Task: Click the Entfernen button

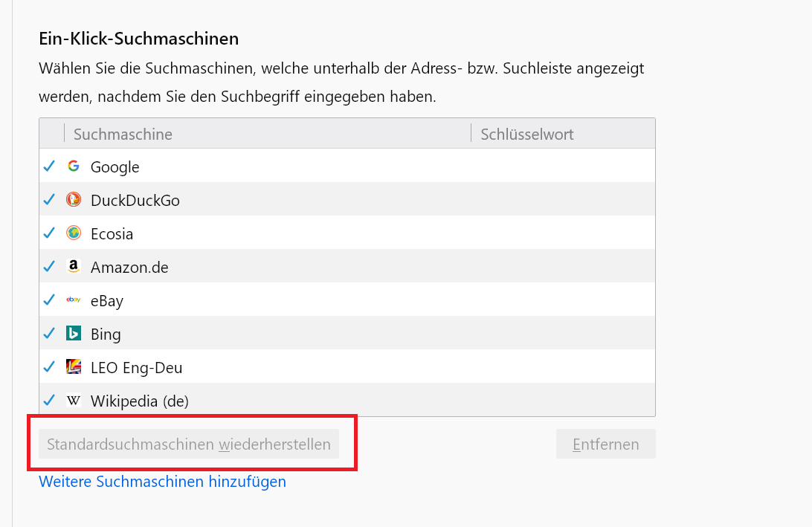Action: coord(605,444)
